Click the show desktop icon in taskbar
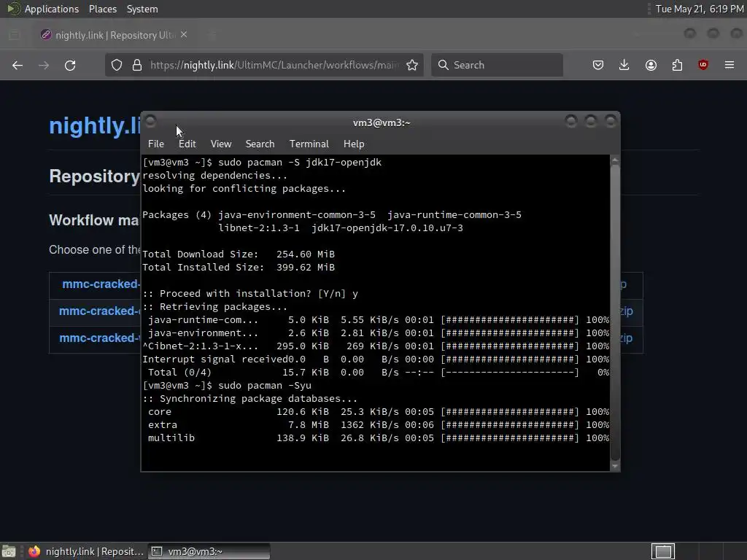The width and height of the screenshot is (747, 560). pos(9,551)
